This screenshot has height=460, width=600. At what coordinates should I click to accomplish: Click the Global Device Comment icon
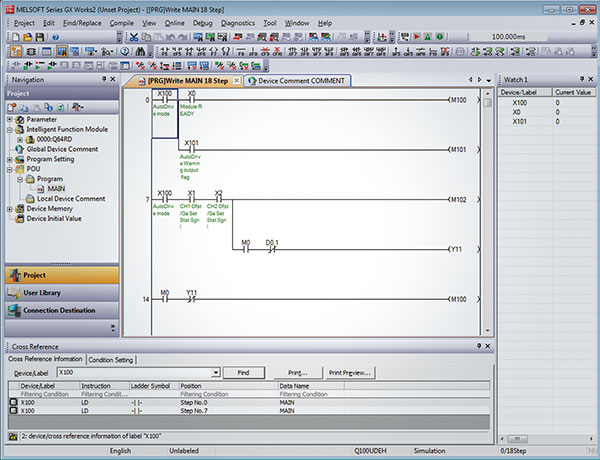pos(20,149)
